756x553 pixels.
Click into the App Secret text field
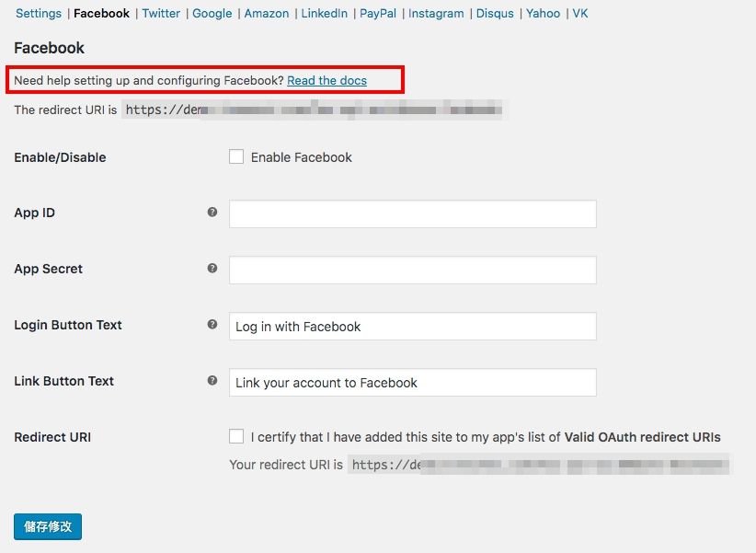point(412,271)
